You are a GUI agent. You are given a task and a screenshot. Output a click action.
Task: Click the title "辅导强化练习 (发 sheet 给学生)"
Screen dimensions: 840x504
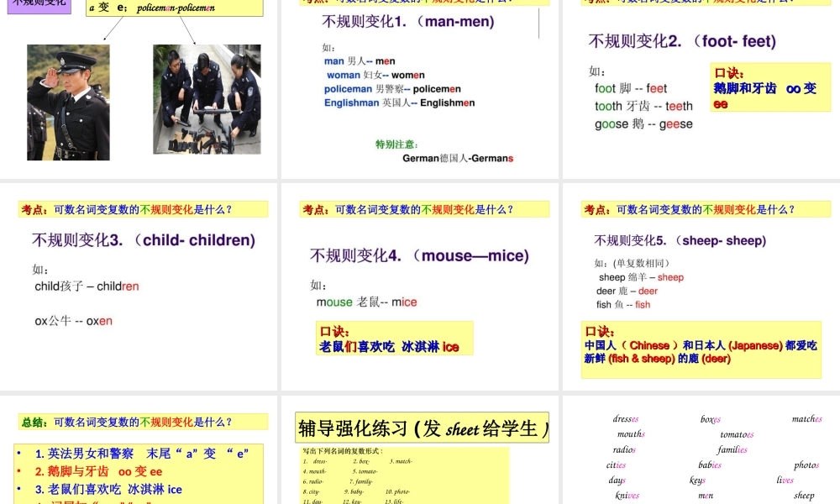click(x=423, y=428)
